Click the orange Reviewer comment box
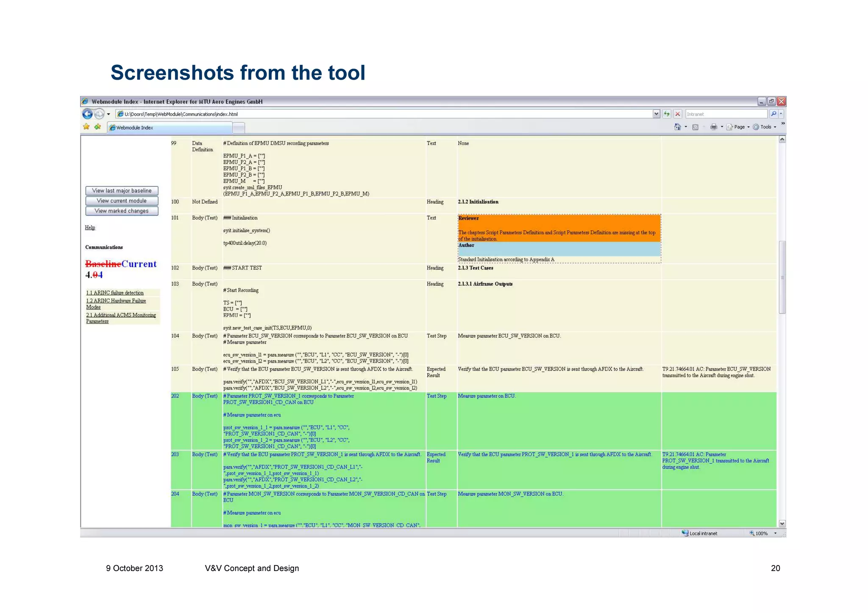Viewport: 868px width, 613px height. point(559,228)
